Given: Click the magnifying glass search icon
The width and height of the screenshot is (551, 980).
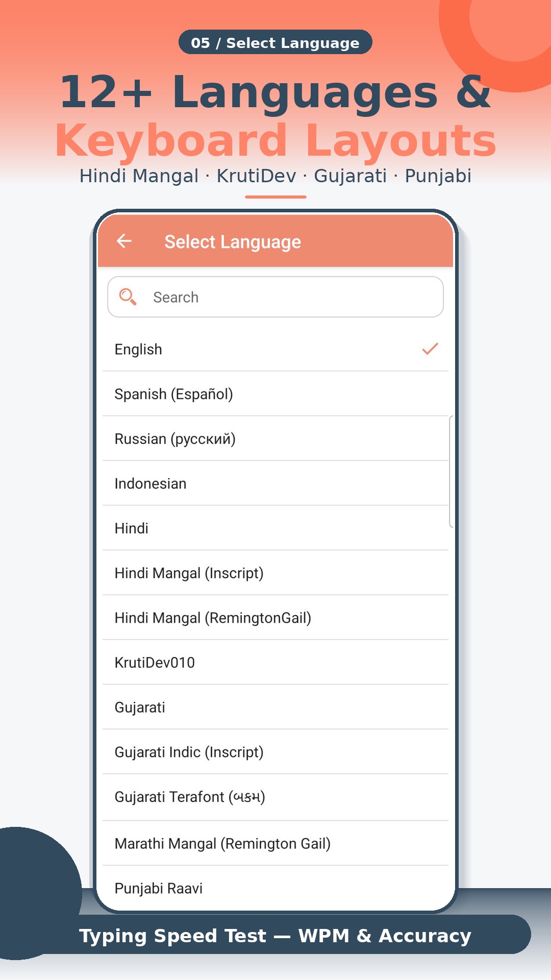Looking at the screenshot, I should point(128,297).
